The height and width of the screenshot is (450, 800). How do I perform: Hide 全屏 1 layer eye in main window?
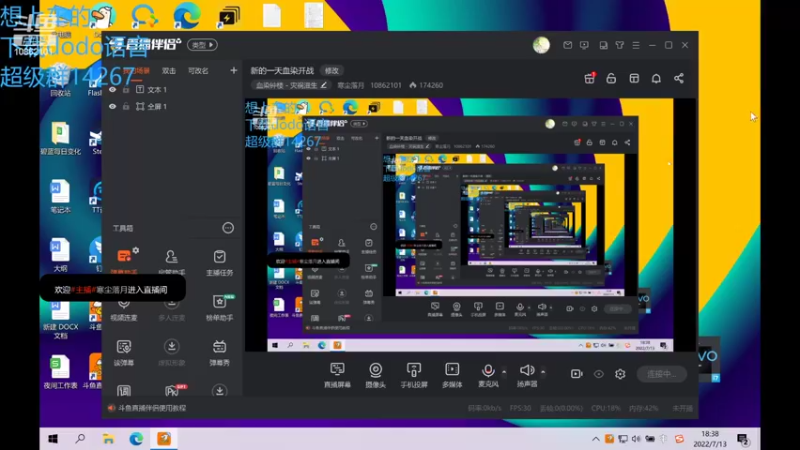(112, 106)
